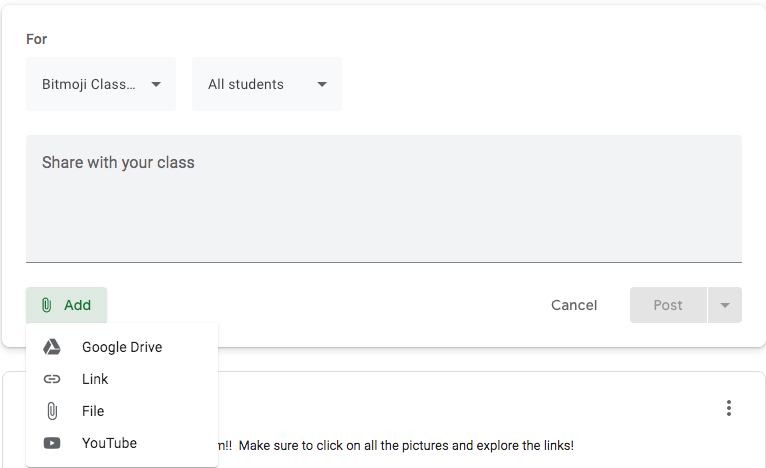The height and width of the screenshot is (468, 766).
Task: Click the paperclip icon beside File
Action: tap(52, 411)
